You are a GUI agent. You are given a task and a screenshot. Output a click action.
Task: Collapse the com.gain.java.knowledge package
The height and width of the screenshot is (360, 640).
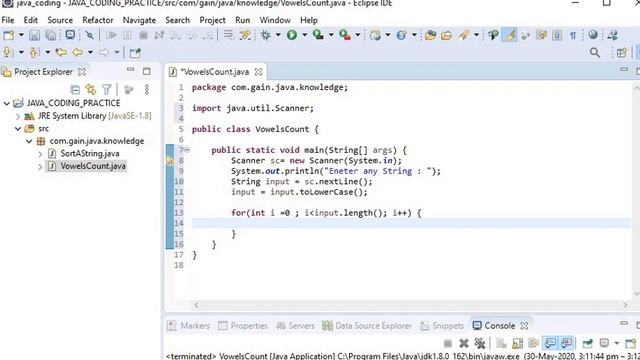pos(29,141)
